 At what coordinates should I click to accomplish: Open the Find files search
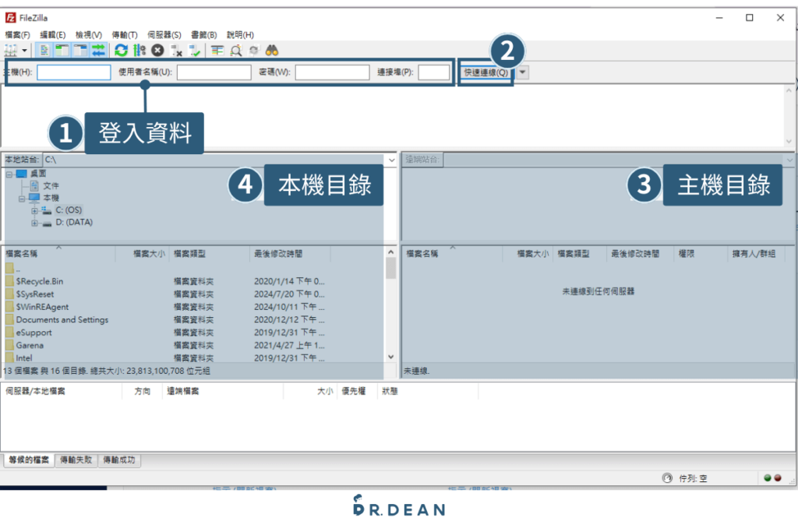tap(271, 50)
